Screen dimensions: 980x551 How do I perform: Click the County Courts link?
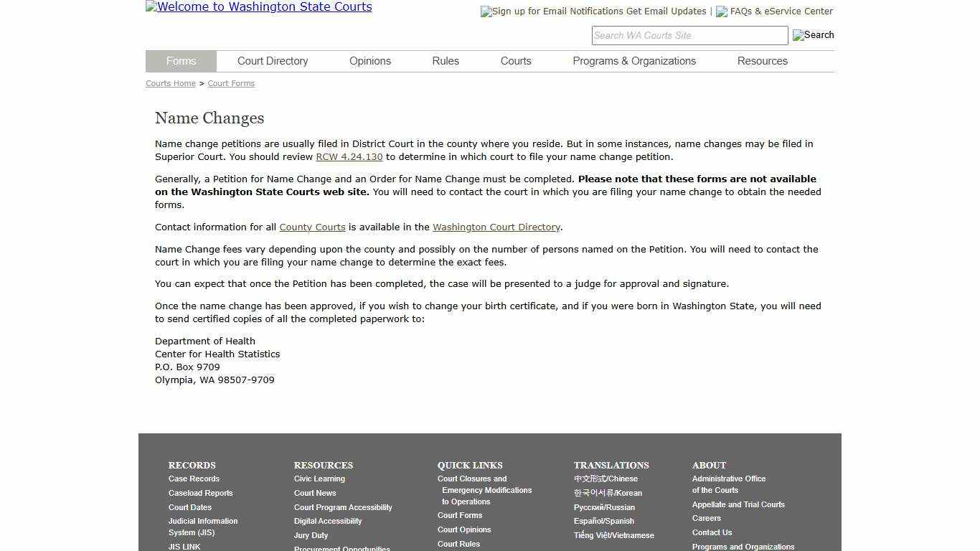312,227
